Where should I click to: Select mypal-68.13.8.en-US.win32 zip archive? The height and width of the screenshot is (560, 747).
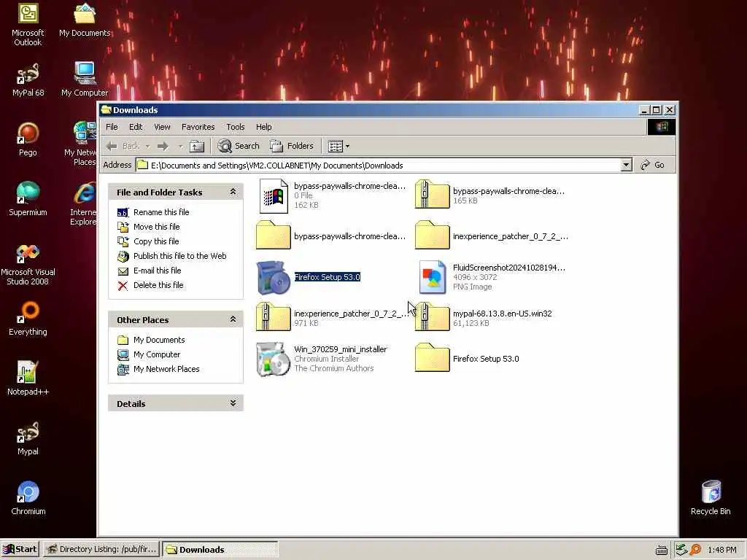coord(432,316)
